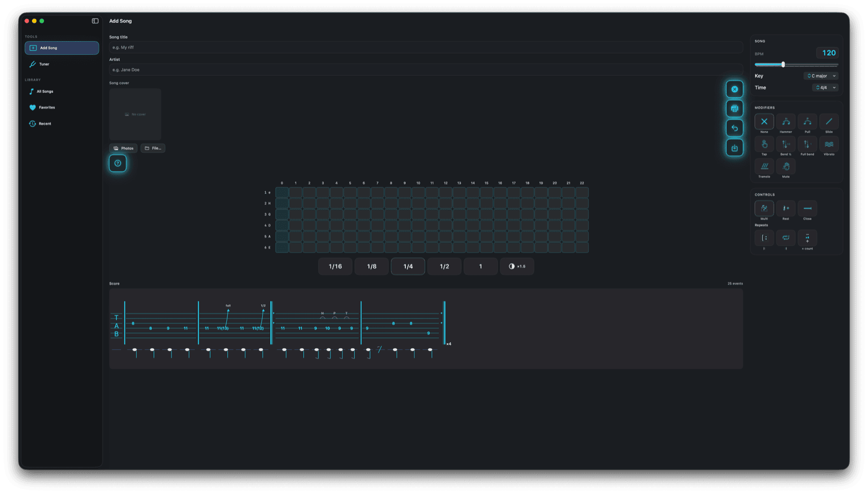Click the clear circle-X button above print
The height and width of the screenshot is (494, 868).
[735, 89]
